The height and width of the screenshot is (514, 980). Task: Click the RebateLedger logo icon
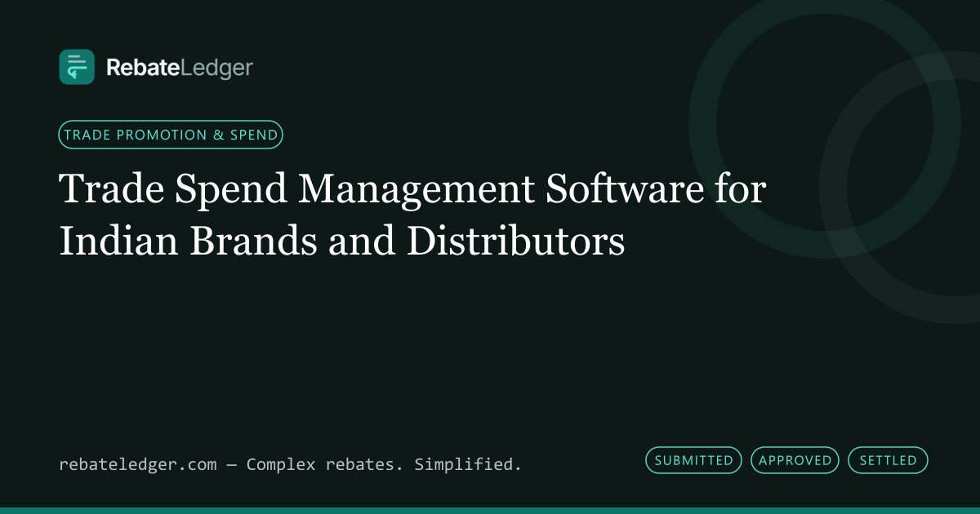click(77, 67)
